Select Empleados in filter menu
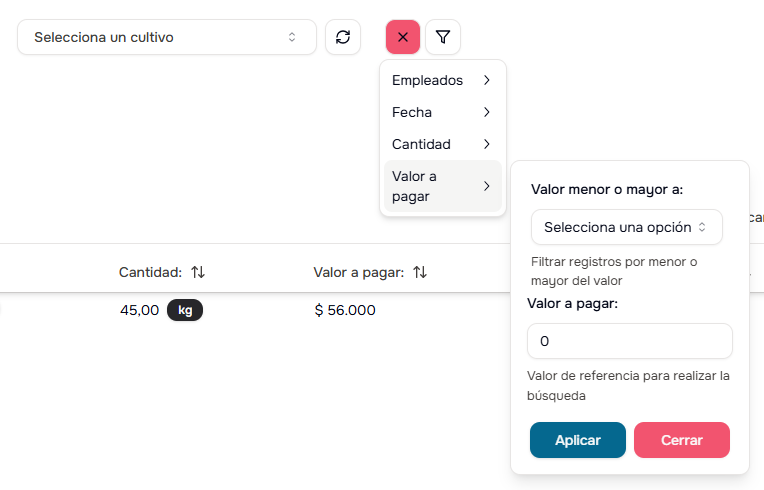 point(428,80)
